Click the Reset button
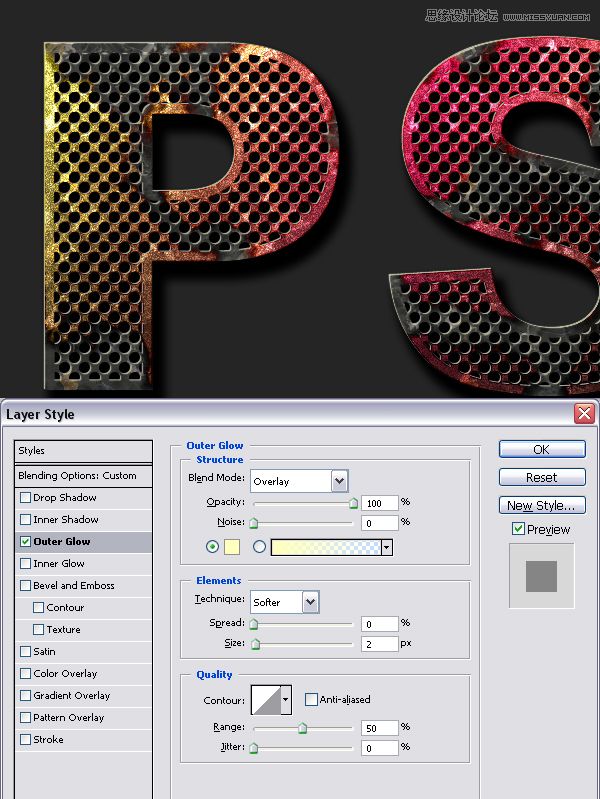The height and width of the screenshot is (799, 600). (x=542, y=477)
